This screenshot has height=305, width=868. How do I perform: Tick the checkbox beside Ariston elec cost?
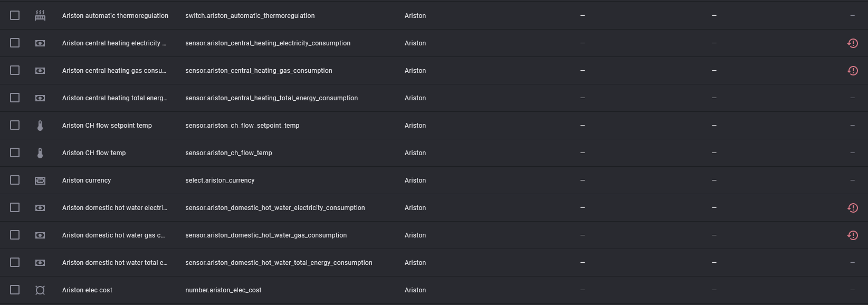(x=14, y=290)
